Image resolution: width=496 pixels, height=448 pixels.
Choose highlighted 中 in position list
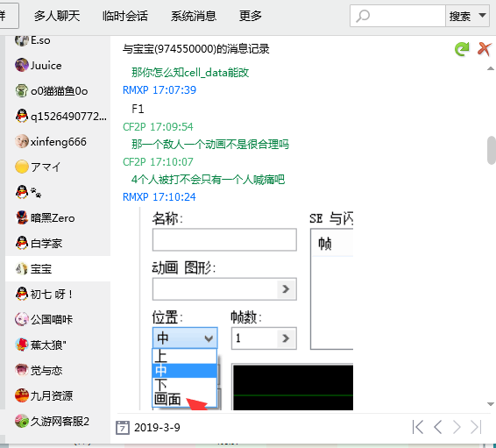click(x=184, y=371)
